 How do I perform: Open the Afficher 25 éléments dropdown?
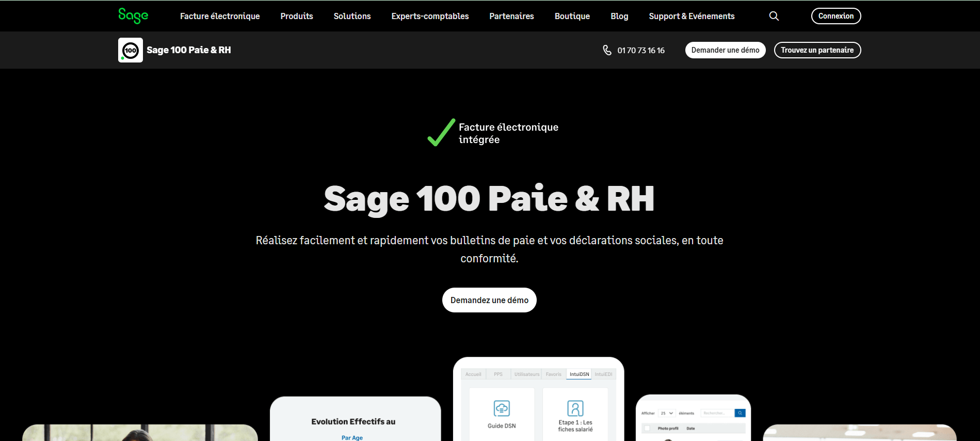667,413
